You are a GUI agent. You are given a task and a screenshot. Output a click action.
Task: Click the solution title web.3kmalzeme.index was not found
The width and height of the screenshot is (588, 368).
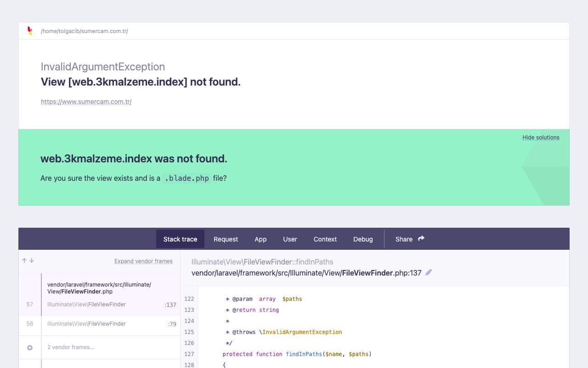[x=134, y=159]
